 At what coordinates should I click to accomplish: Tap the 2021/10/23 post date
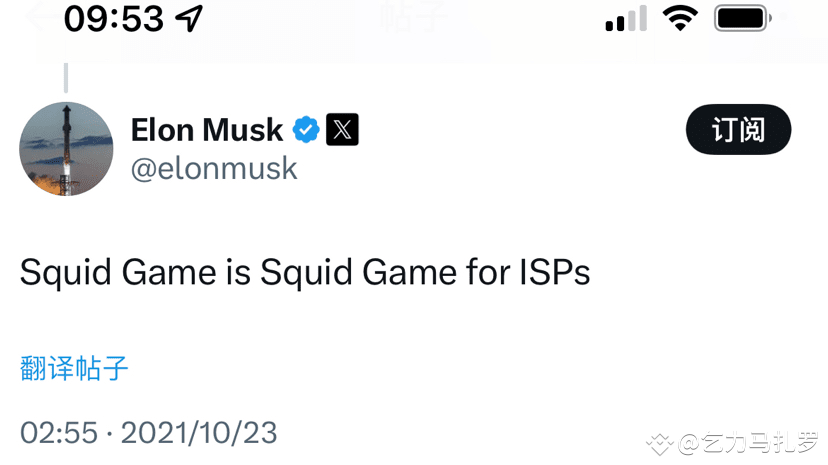[199, 433]
